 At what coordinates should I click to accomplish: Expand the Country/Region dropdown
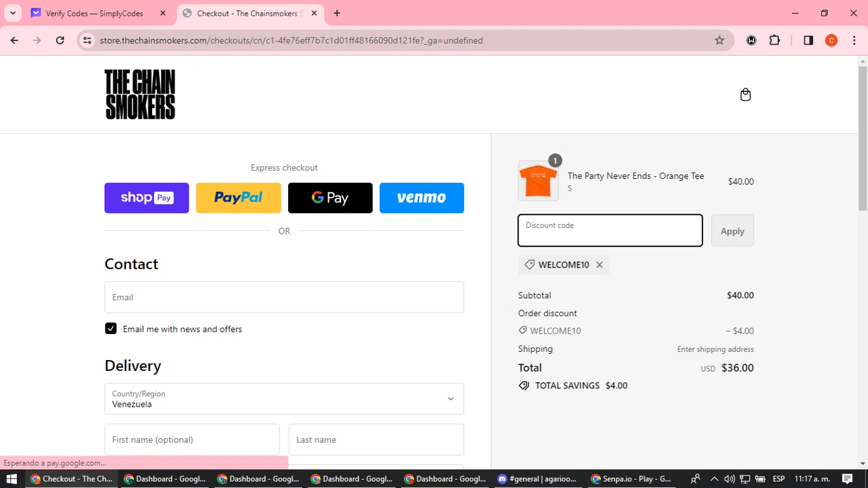tap(284, 399)
